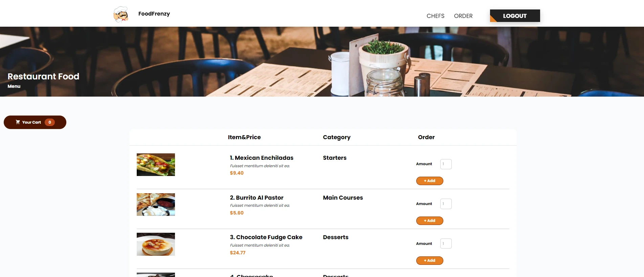Click the Restaurant Food banner heading

pos(43,76)
